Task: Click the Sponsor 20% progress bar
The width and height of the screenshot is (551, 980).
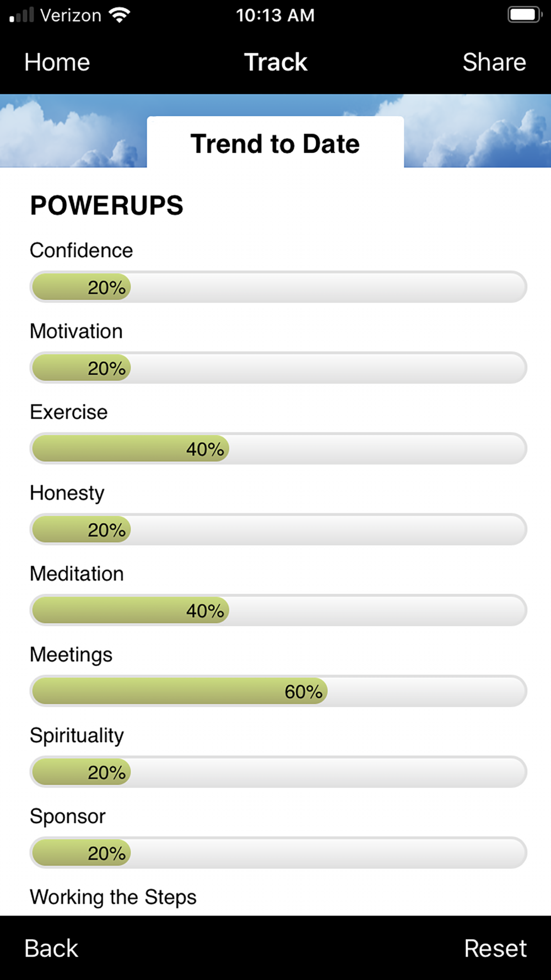Action: (x=278, y=853)
